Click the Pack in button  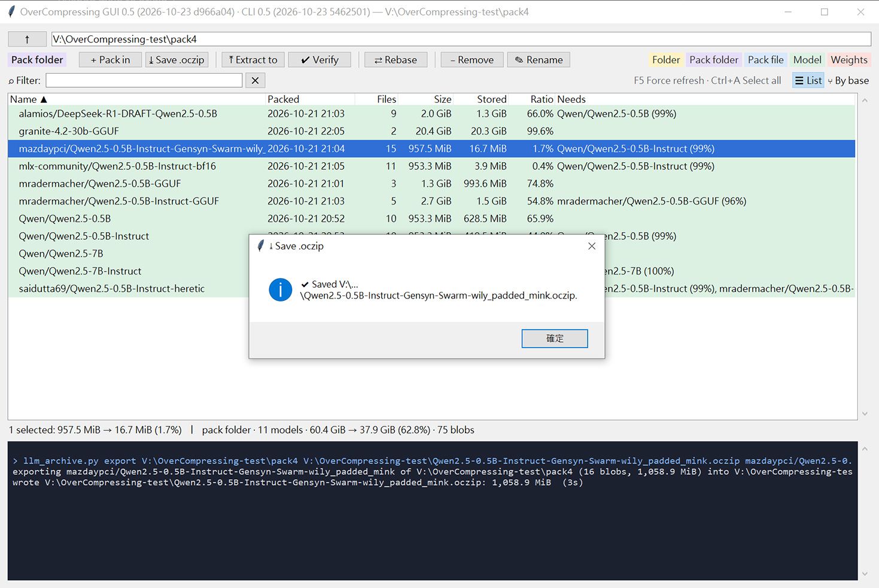coord(110,60)
